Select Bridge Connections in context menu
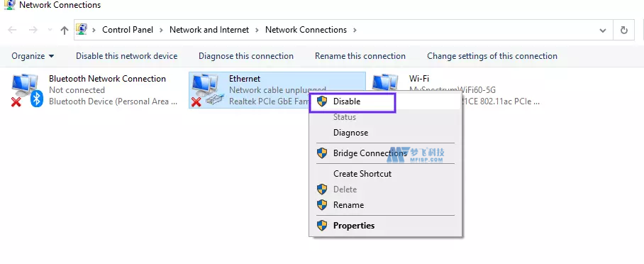 [370, 153]
